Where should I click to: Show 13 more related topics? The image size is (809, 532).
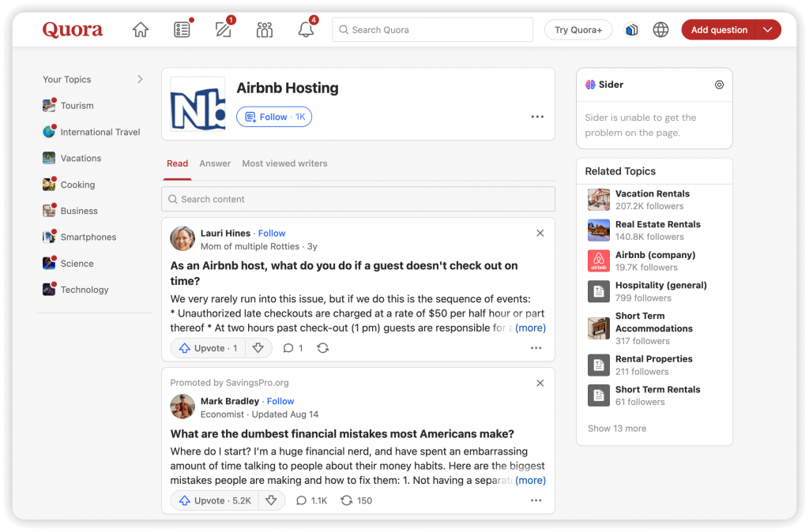[616, 429]
